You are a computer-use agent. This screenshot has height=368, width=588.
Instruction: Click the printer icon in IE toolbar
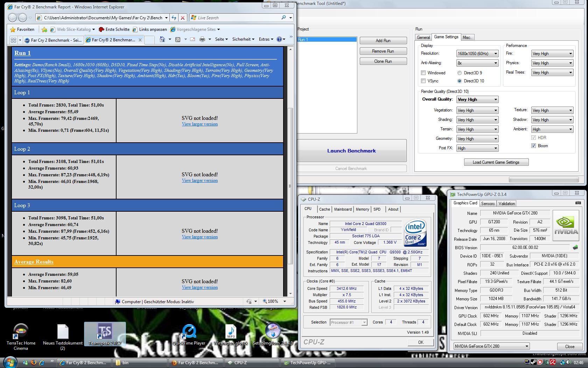[x=202, y=39]
